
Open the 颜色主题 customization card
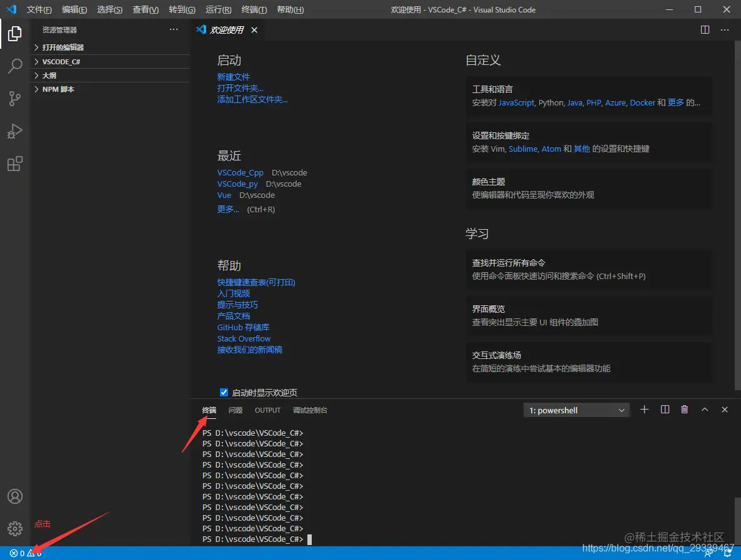click(589, 189)
